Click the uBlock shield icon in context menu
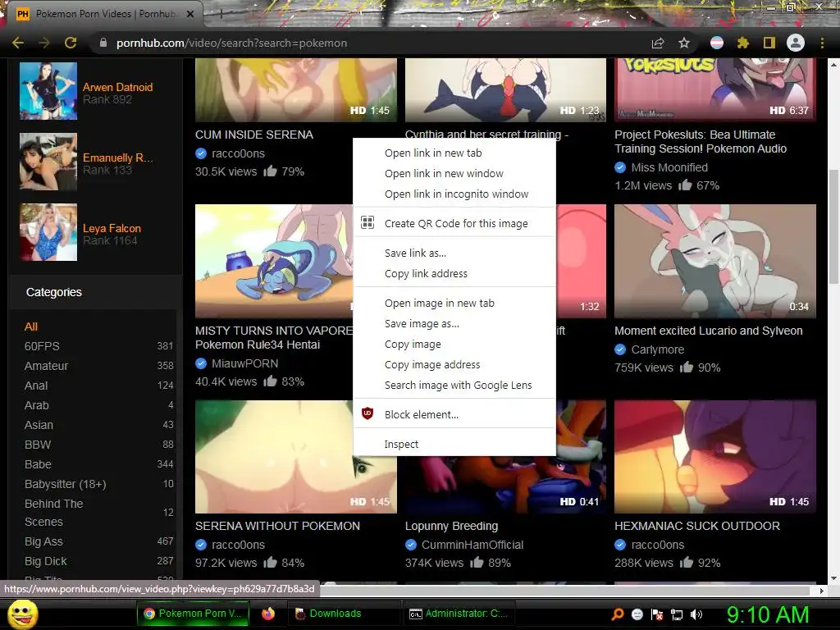The height and width of the screenshot is (630, 840). pyautogui.click(x=367, y=413)
